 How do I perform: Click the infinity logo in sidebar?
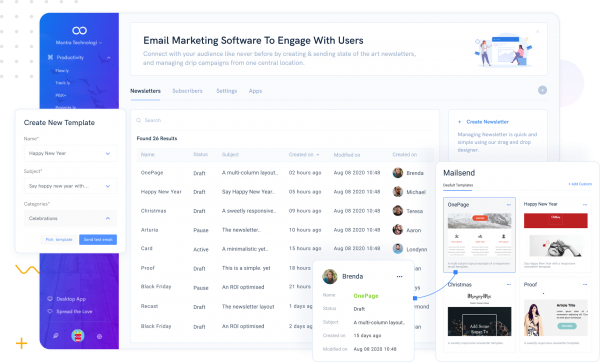click(80, 30)
